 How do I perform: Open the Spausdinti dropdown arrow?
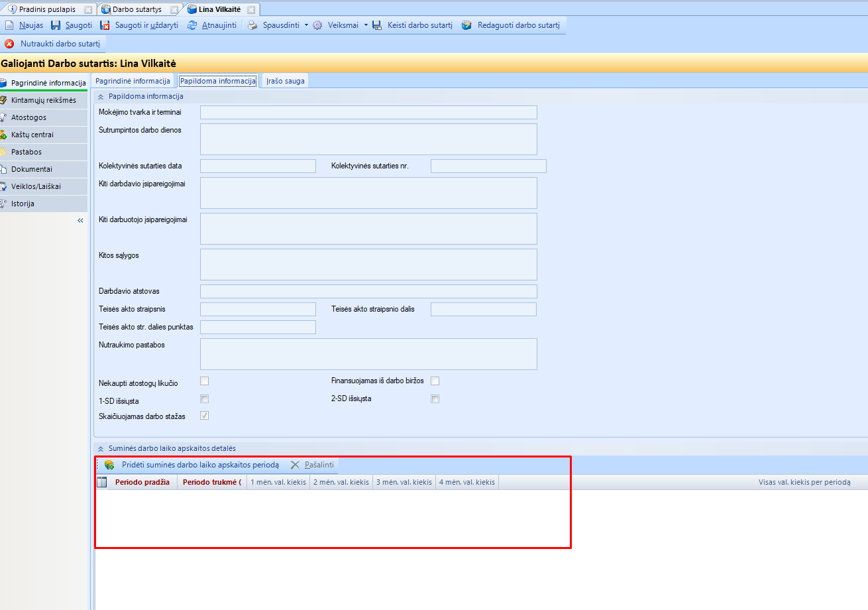306,25
